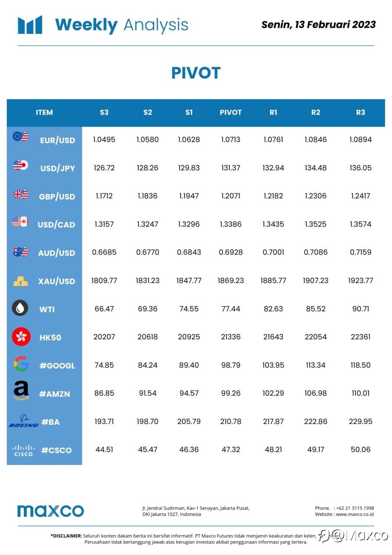Click the AUD/USD flag icon
Image resolution: width=392 pixels, height=555 pixels.
(20, 251)
